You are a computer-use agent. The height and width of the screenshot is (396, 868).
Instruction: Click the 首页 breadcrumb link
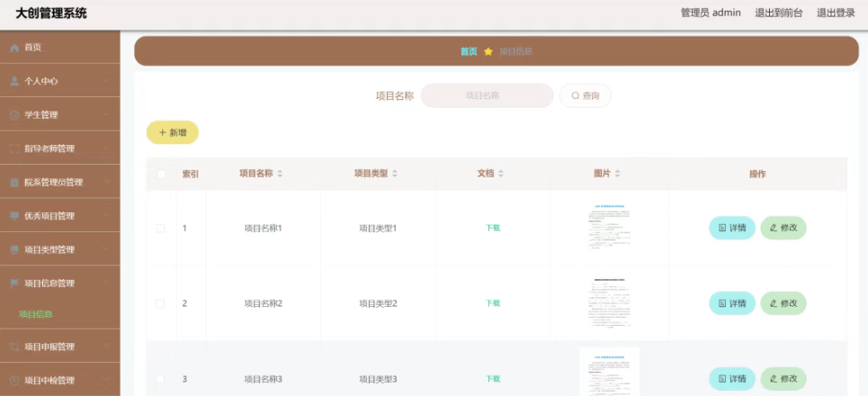click(x=469, y=51)
